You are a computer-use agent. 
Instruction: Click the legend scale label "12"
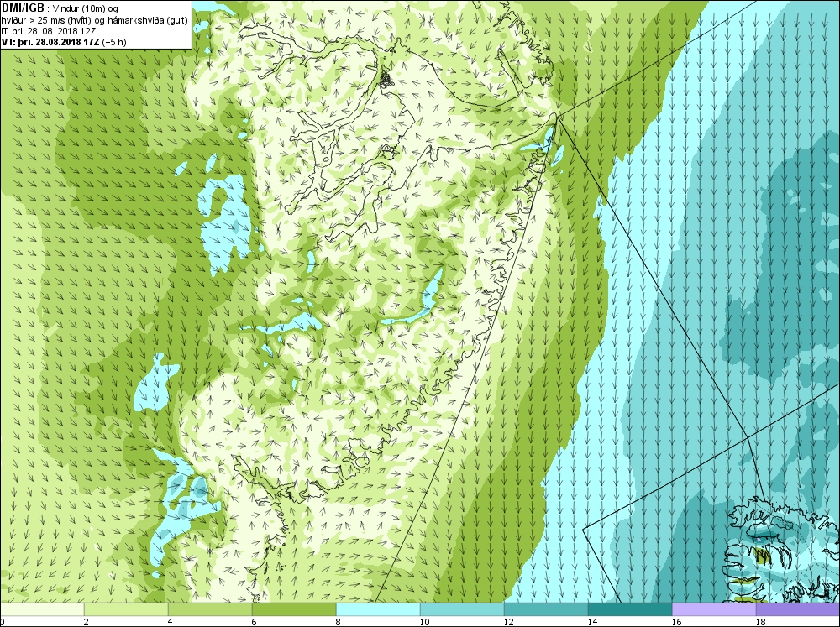pos(508,622)
